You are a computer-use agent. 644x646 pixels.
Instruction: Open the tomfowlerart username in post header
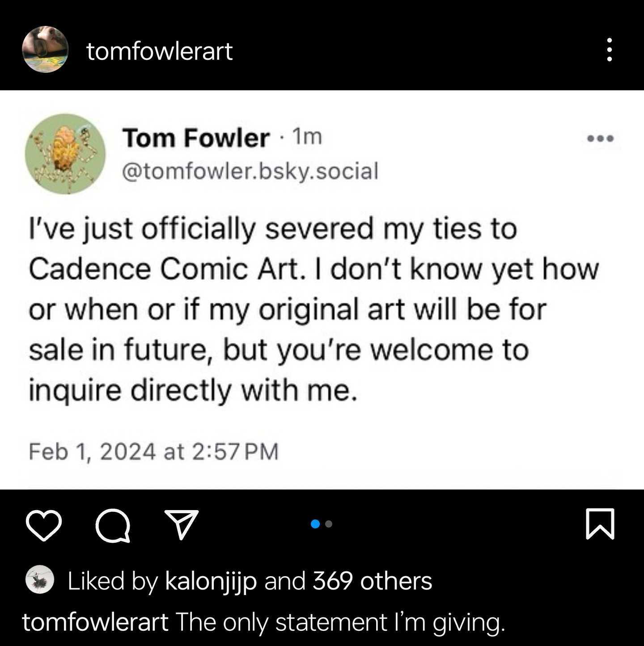tap(159, 51)
